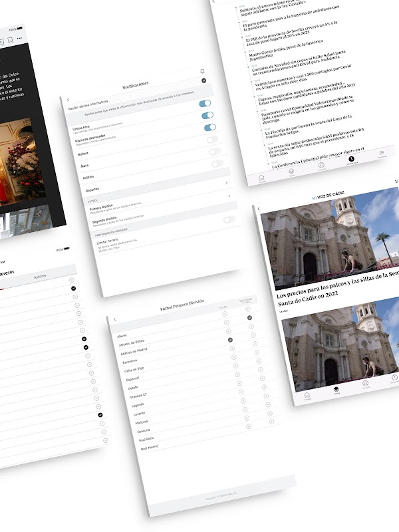Enable the Álava notifications switch
Screen dimensions: 399x532
[x=213, y=140]
